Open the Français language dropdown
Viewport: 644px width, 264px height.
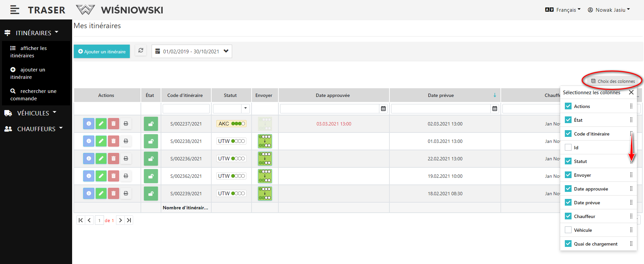click(563, 10)
